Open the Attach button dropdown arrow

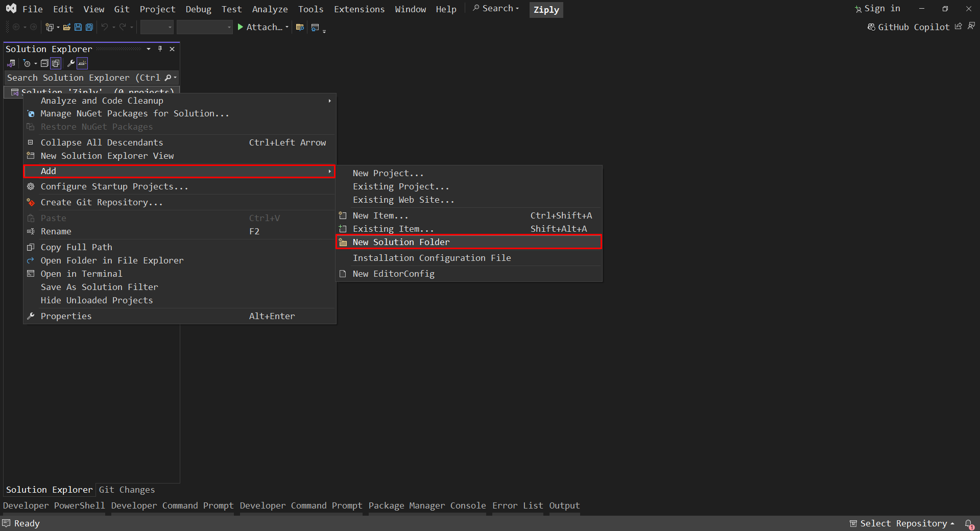pyautogui.click(x=287, y=27)
